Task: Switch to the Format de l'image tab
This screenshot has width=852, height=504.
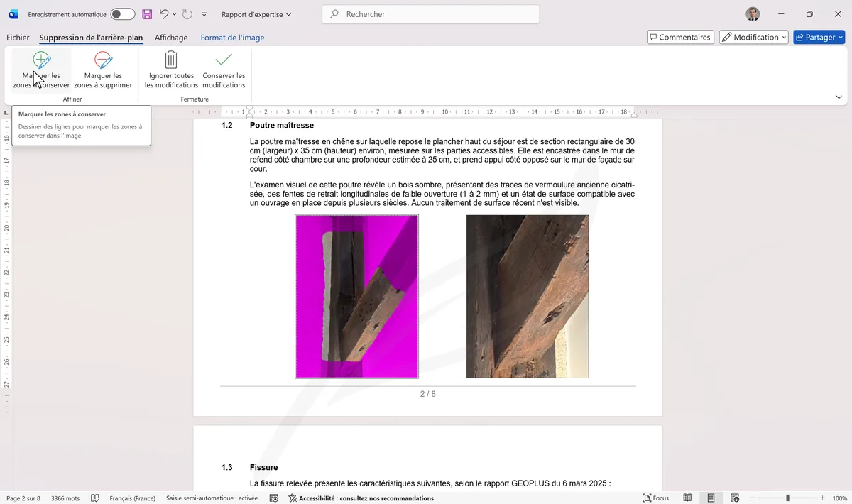Action: click(232, 38)
